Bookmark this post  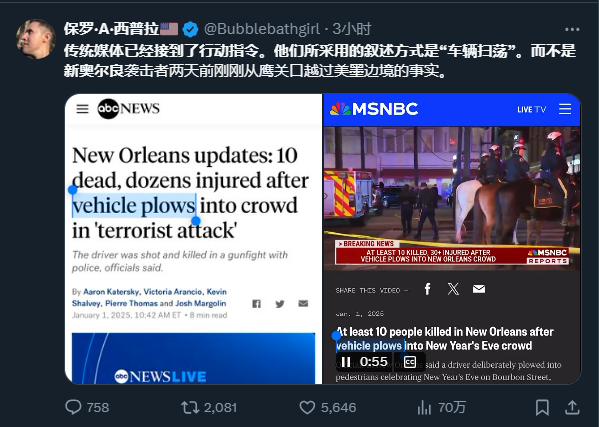(x=542, y=408)
